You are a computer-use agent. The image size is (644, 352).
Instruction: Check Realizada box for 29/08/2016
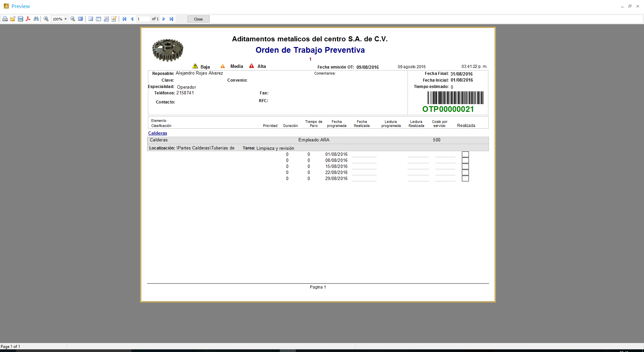pyautogui.click(x=465, y=179)
